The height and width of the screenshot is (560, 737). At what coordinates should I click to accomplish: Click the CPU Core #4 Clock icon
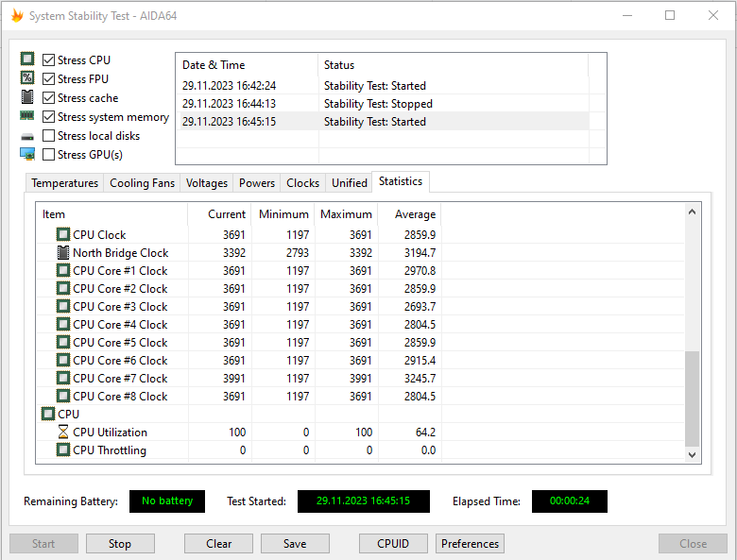click(63, 324)
